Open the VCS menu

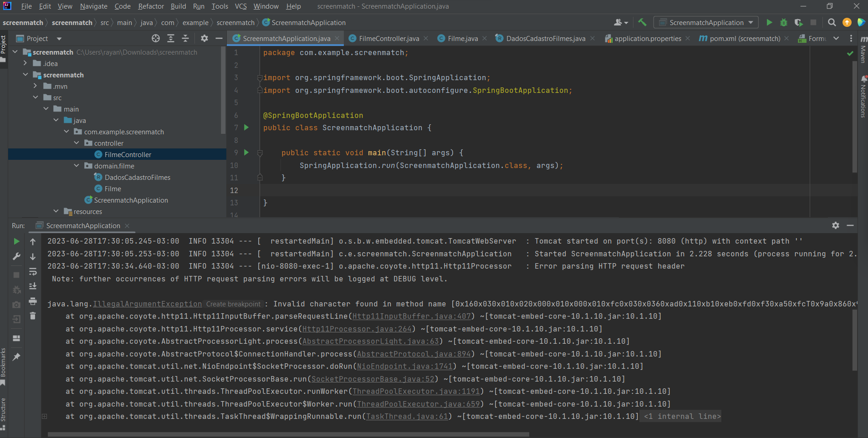coord(241,6)
